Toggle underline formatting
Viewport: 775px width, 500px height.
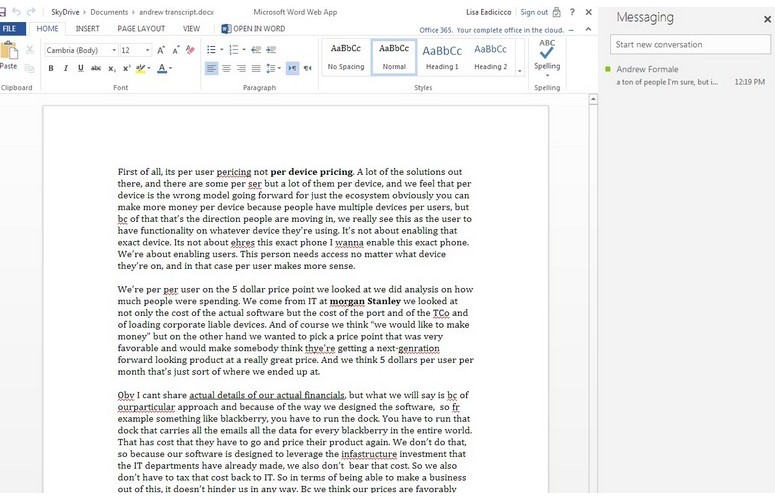81,68
